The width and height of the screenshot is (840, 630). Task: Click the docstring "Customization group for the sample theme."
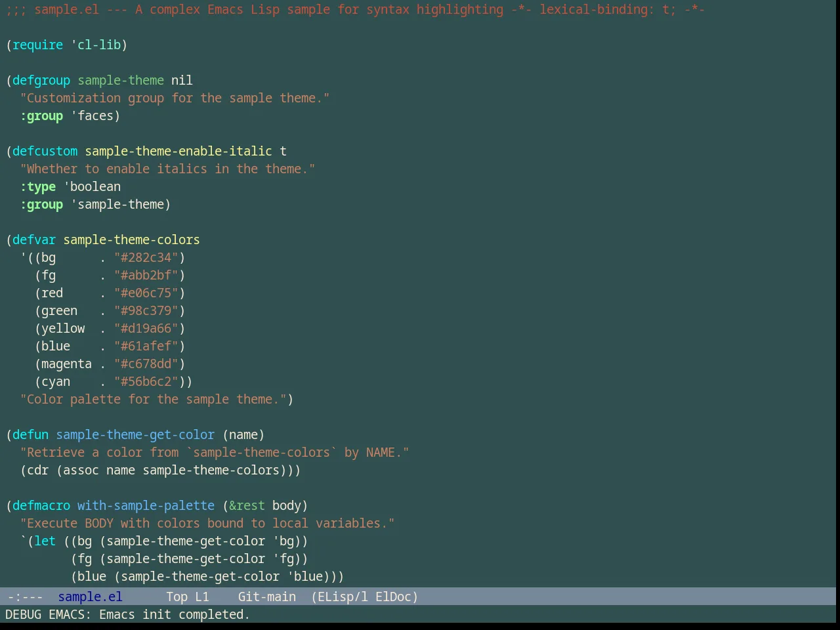175,98
